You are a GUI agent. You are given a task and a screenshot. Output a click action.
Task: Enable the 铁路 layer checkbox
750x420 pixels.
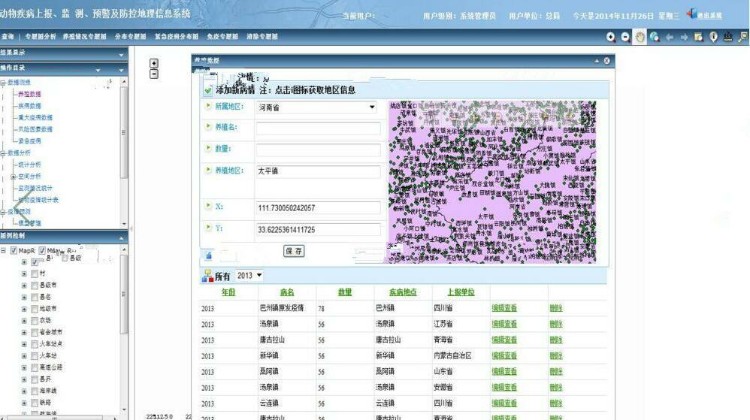[34, 403]
